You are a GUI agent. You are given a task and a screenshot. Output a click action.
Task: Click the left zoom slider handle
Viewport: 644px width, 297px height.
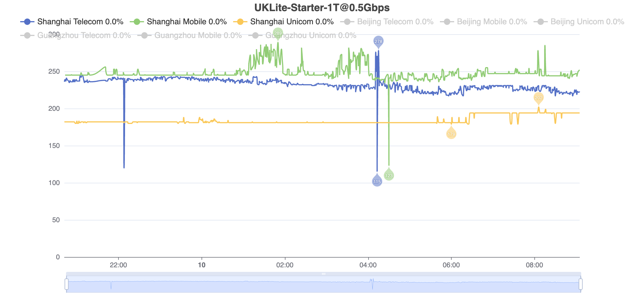[x=67, y=284]
